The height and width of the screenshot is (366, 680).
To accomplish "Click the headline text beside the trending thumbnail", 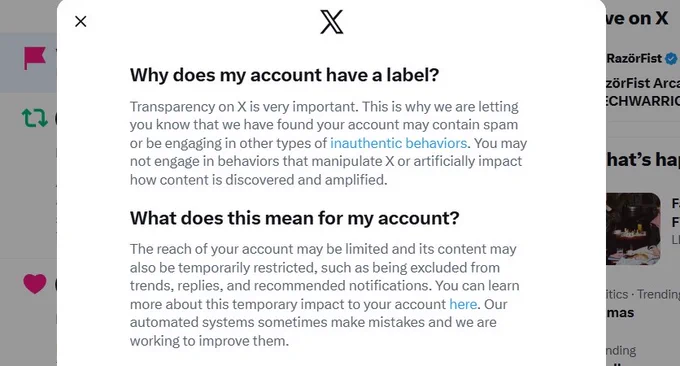I will click(x=675, y=212).
